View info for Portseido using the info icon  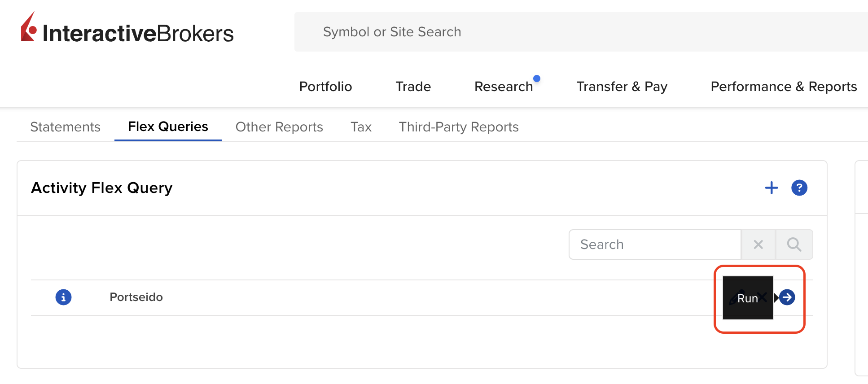[x=63, y=297]
